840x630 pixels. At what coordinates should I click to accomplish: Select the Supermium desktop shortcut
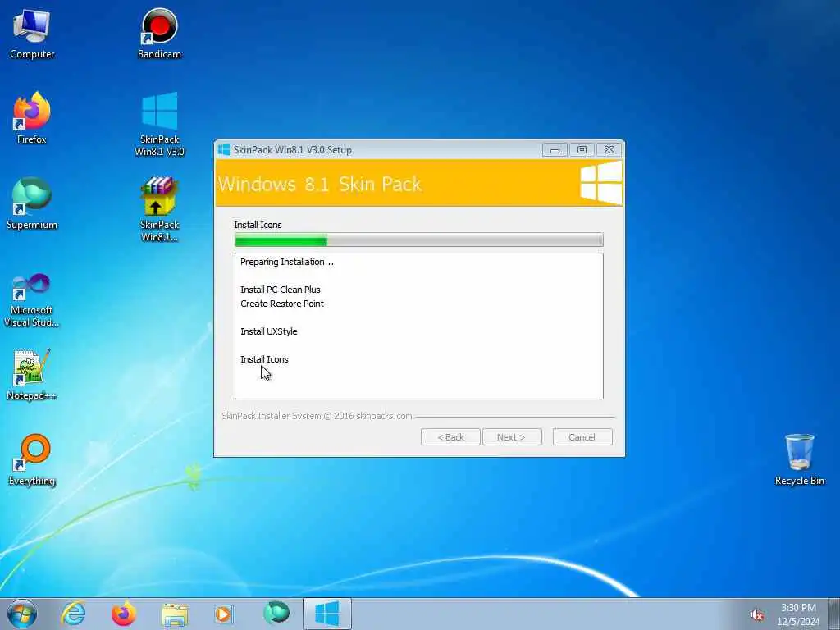32,203
